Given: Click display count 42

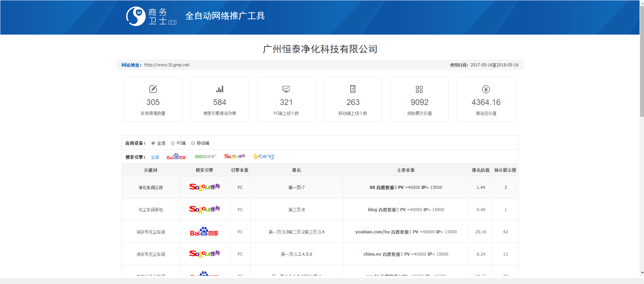Looking at the screenshot, I should pos(505,232).
